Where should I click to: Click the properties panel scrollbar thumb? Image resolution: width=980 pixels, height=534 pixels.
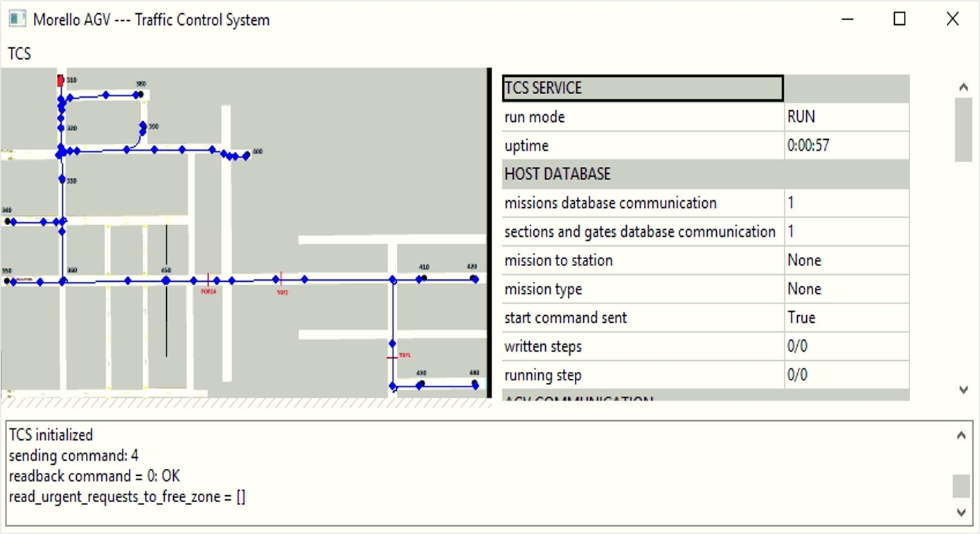(963, 130)
